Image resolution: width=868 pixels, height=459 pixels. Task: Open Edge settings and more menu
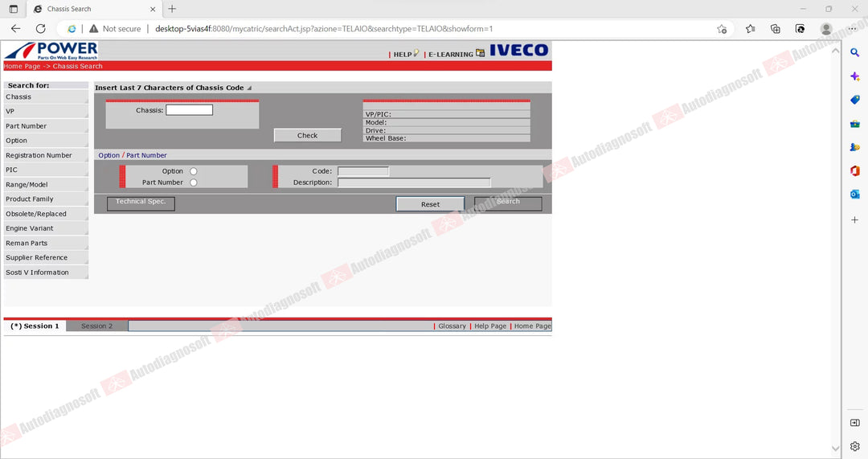click(x=852, y=29)
